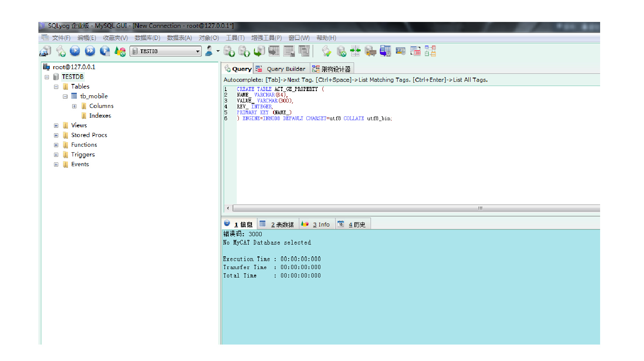Viewport: 644px width, 361px height.
Task: Click the CREATE TABLE line in the editor
Action: [x=280, y=89]
